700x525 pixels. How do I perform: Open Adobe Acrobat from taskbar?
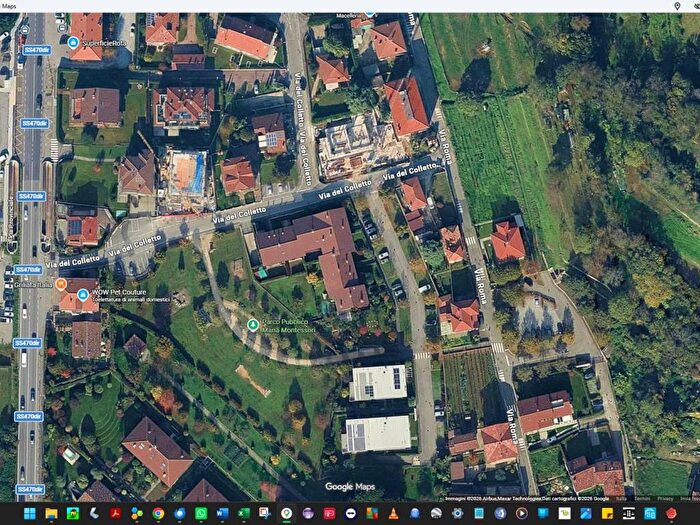click(x=116, y=513)
